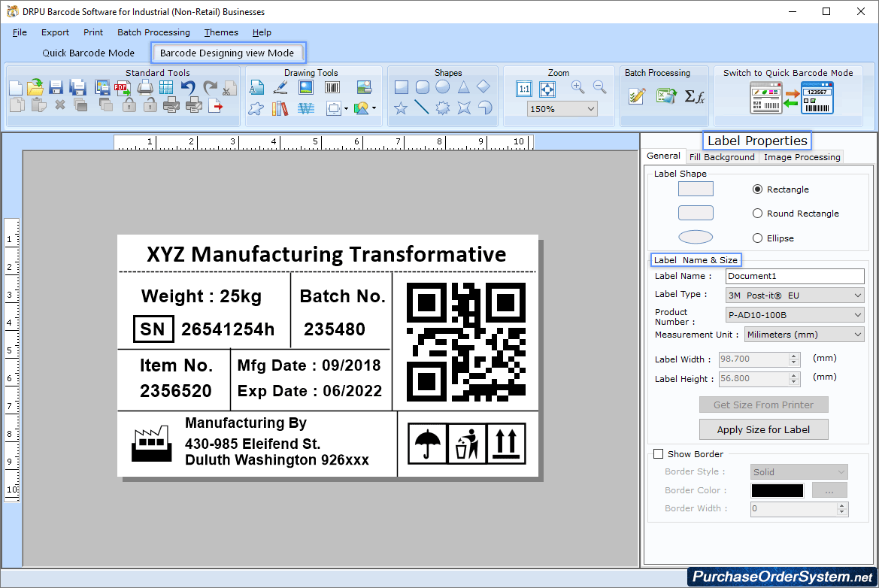The image size is (879, 588).
Task: Enable the Show Border checkbox
Action: (x=659, y=454)
